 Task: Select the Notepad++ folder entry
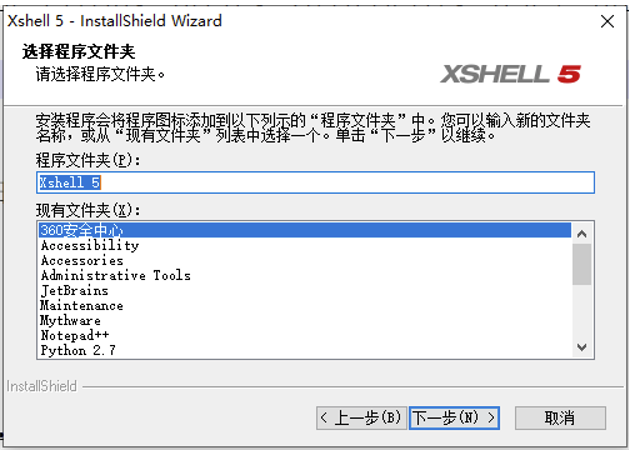(305, 335)
